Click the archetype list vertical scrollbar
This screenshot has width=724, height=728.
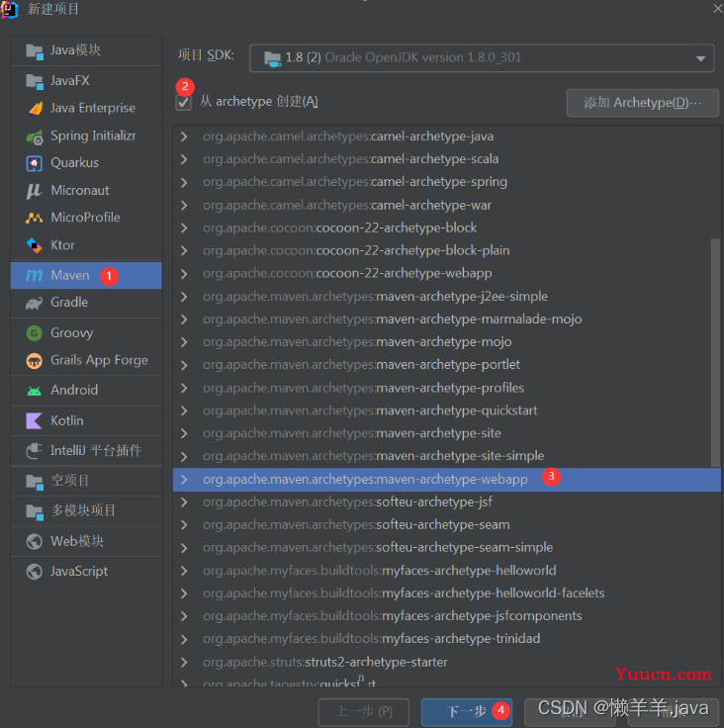pos(715,353)
